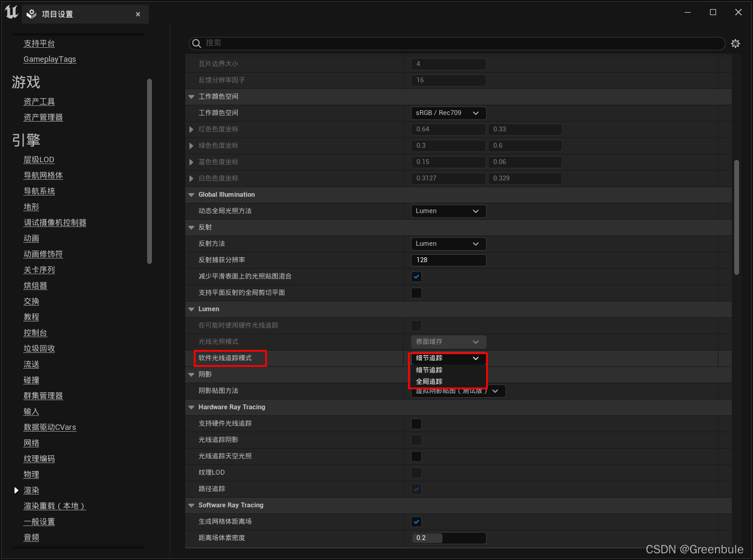
Task: Toggle 路径追踪 checkbox
Action: click(416, 489)
